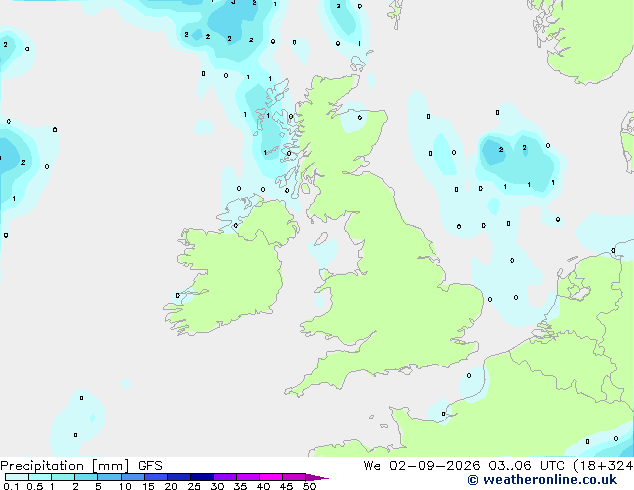
Task: Select the 30–35 mm legend color swatch
Action: [225, 477]
